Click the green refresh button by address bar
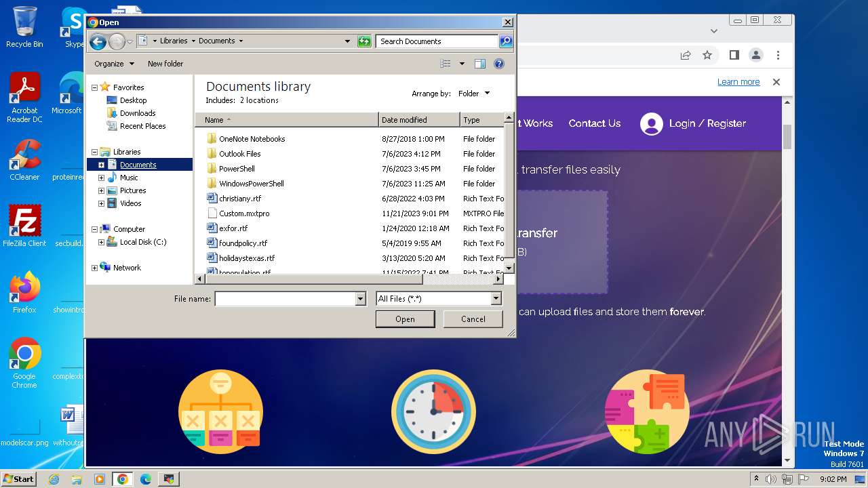Viewport: 868px width, 488px height. click(x=364, y=41)
